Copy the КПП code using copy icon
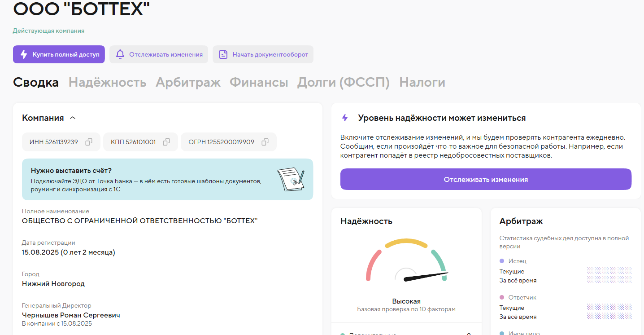The image size is (644, 335). coord(166,142)
